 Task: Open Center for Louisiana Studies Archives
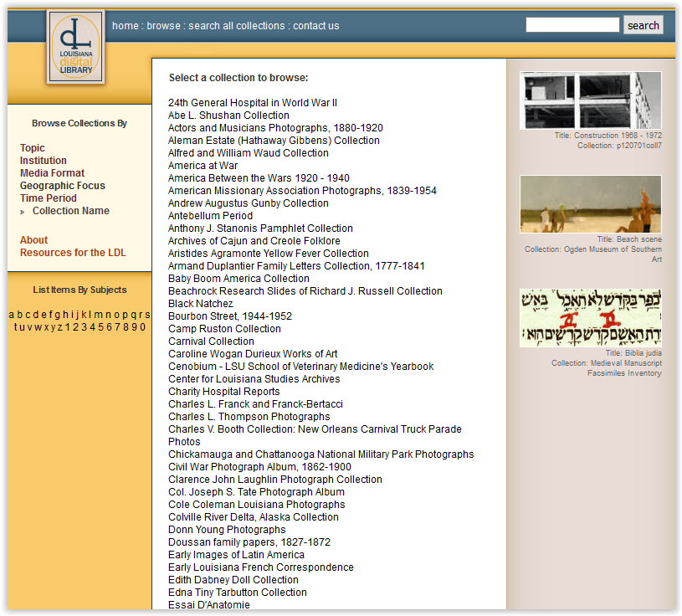[x=254, y=379]
